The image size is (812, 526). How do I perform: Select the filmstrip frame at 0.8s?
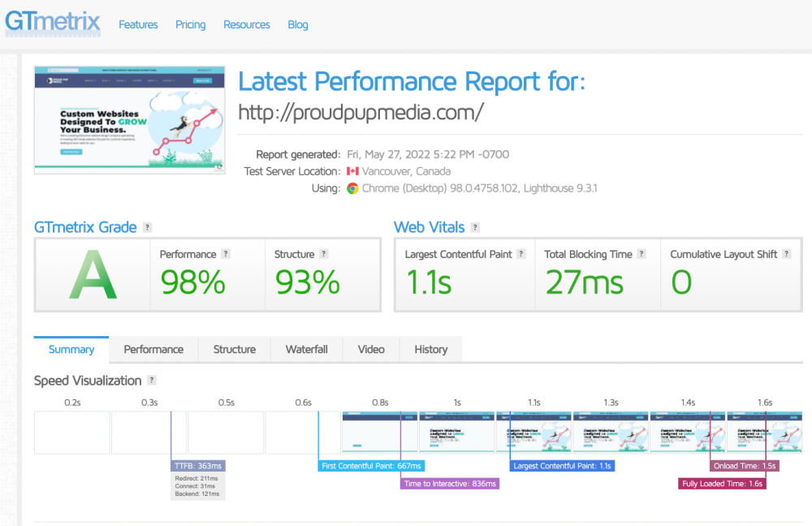pyautogui.click(x=379, y=433)
